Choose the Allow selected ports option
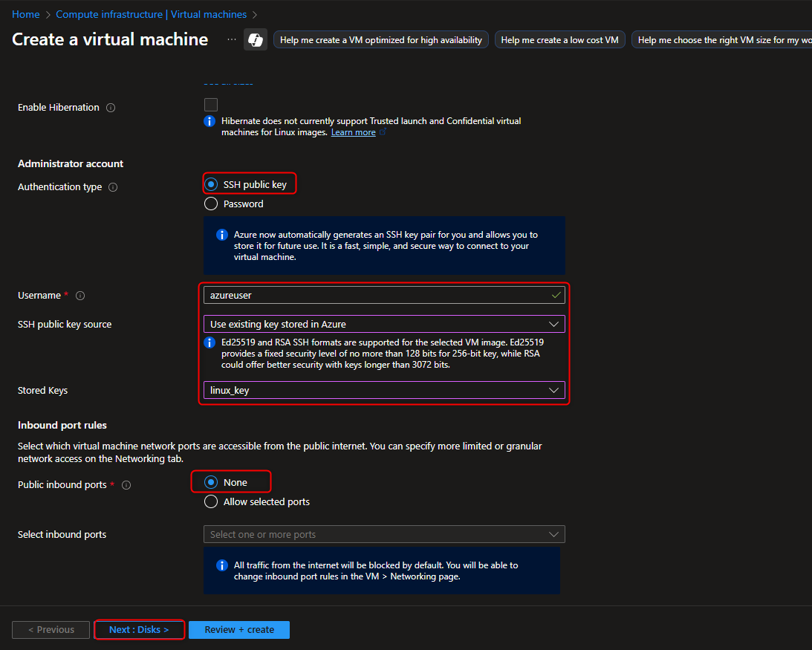Screen dimensions: 812x650 pyautogui.click(x=210, y=501)
